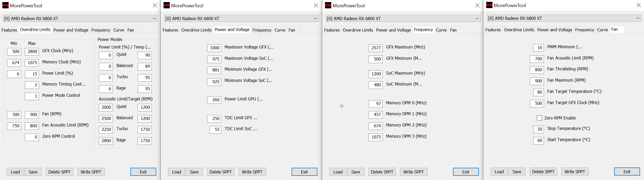The width and height of the screenshot is (644, 180).
Task: Click Save button in Fan window
Action: tap(517, 172)
